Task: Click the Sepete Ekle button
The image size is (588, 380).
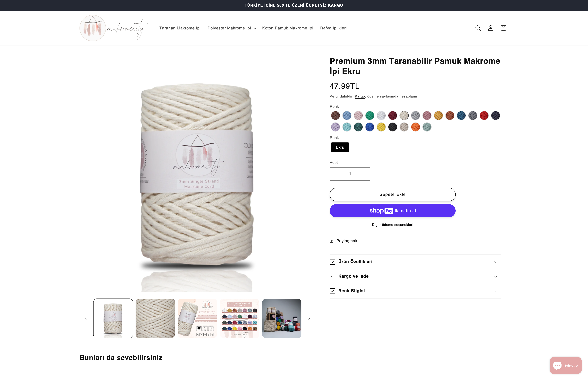Action: pyautogui.click(x=392, y=194)
